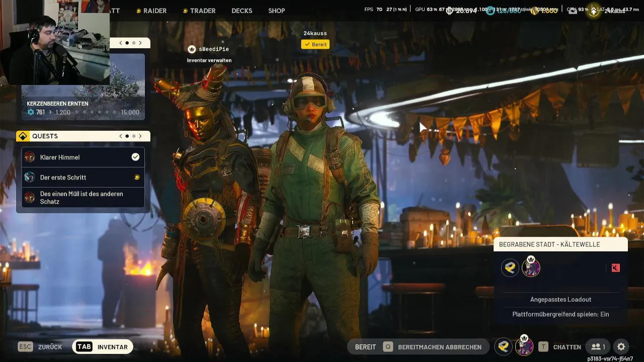Open INVENTAR with the TAB button
The height and width of the screenshot is (362, 644).
[103, 347]
